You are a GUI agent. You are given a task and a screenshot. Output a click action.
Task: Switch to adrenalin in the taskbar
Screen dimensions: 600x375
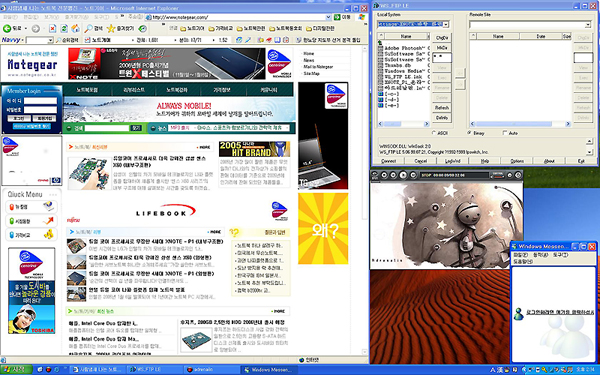tap(211, 370)
